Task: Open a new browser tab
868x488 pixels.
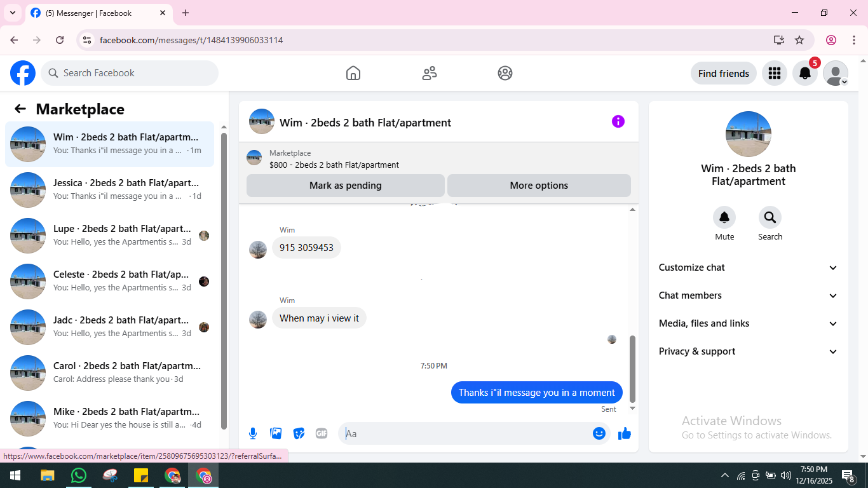Action: [186, 13]
